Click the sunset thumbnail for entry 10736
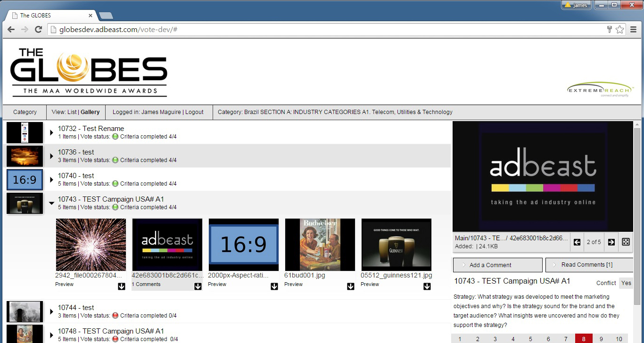644x343 pixels. click(25, 156)
